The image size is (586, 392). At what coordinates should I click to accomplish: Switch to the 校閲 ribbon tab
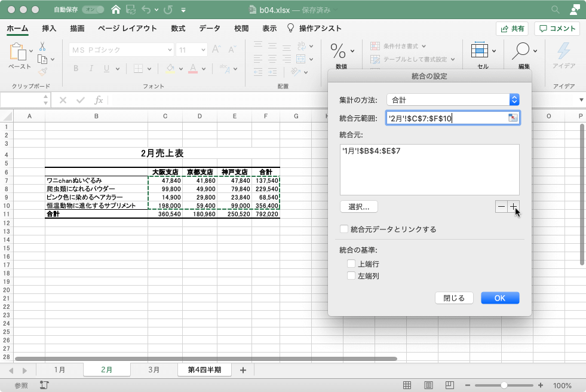(x=241, y=29)
